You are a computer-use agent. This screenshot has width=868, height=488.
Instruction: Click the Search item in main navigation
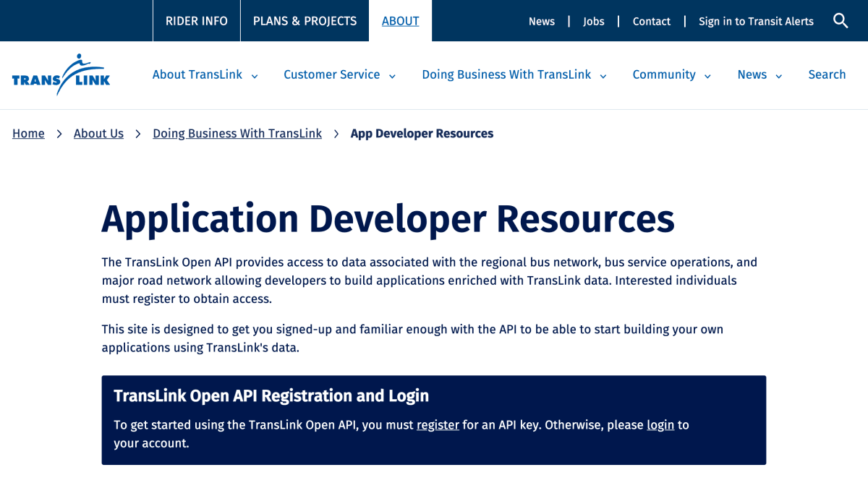[x=827, y=74]
